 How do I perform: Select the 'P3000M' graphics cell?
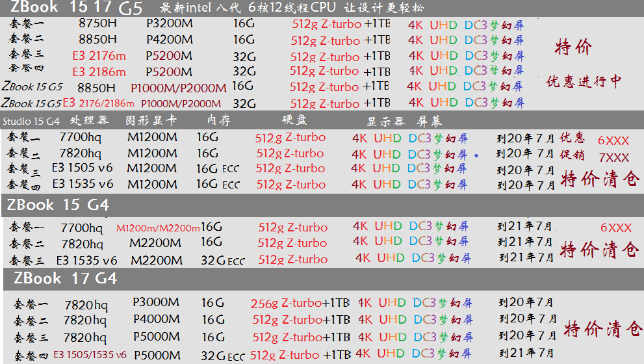[156, 302]
